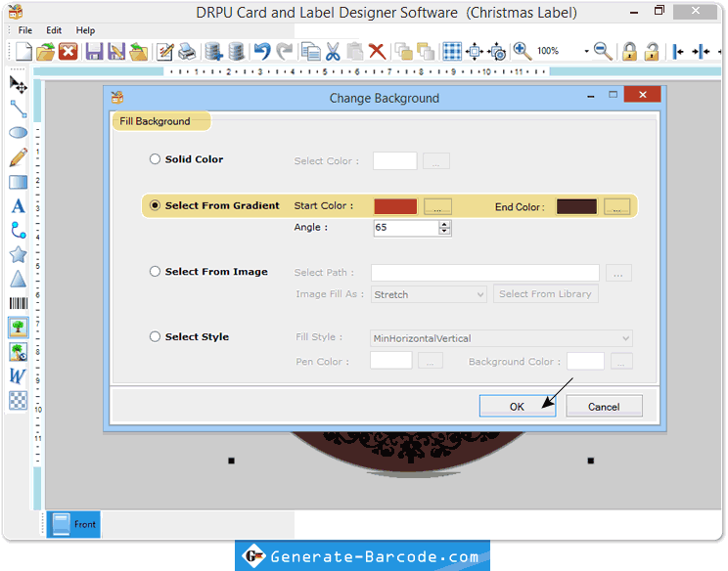Confirm with the OK button
The width and height of the screenshot is (728, 571).
tap(518, 407)
